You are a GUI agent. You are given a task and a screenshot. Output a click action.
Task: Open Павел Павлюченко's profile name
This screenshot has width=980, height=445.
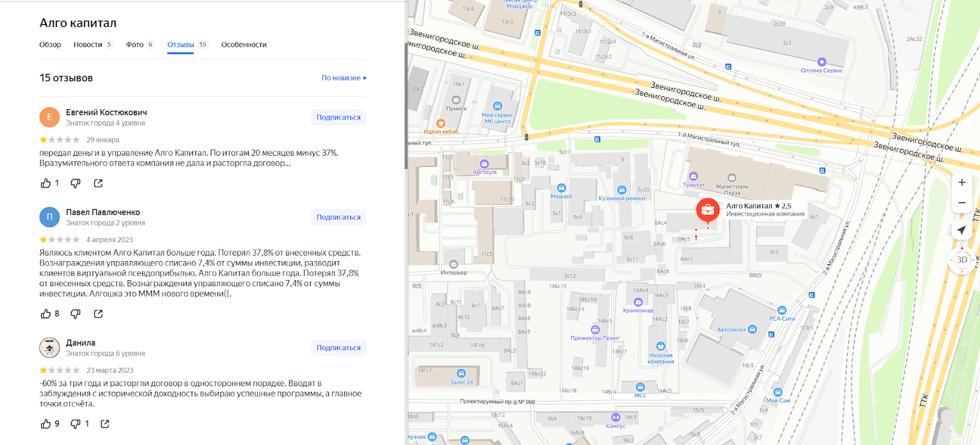coord(103,212)
